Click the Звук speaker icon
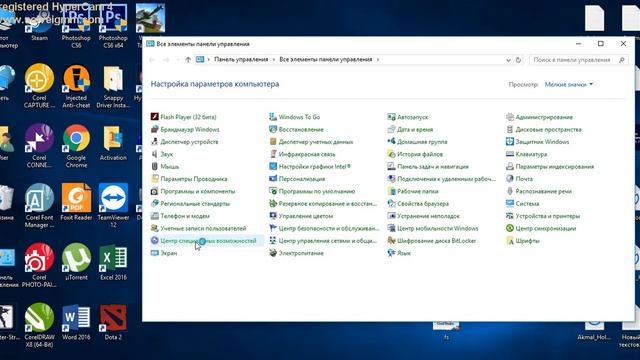The height and width of the screenshot is (360, 640). 154,154
